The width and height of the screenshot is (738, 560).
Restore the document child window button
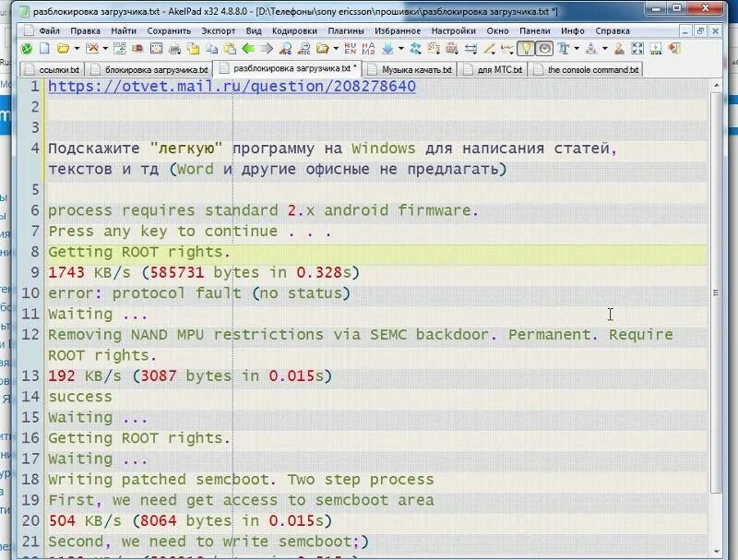[x=700, y=31]
